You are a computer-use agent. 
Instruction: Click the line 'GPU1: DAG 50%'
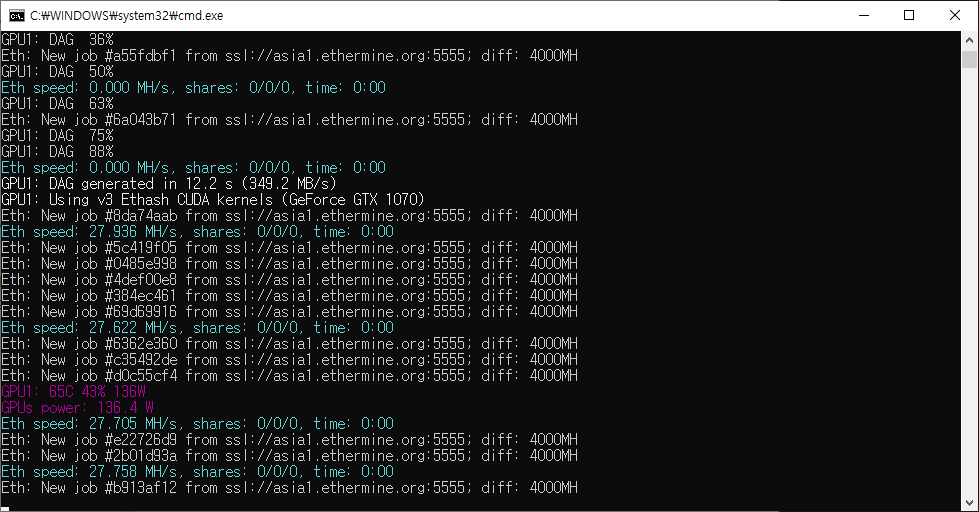[x=57, y=72]
